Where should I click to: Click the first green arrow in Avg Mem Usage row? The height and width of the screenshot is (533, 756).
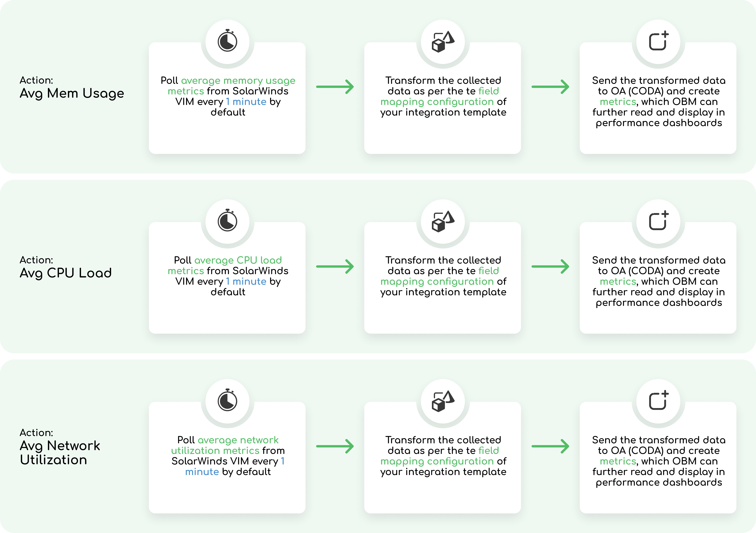click(335, 87)
